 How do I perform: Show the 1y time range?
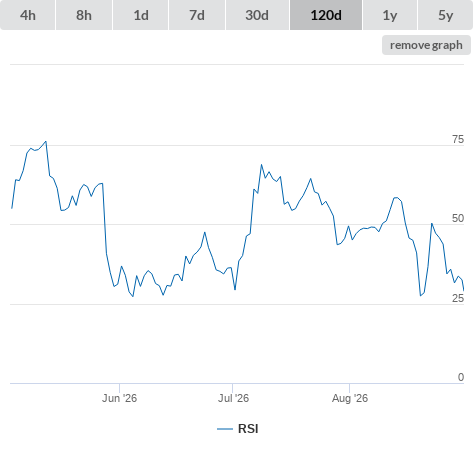(x=390, y=15)
